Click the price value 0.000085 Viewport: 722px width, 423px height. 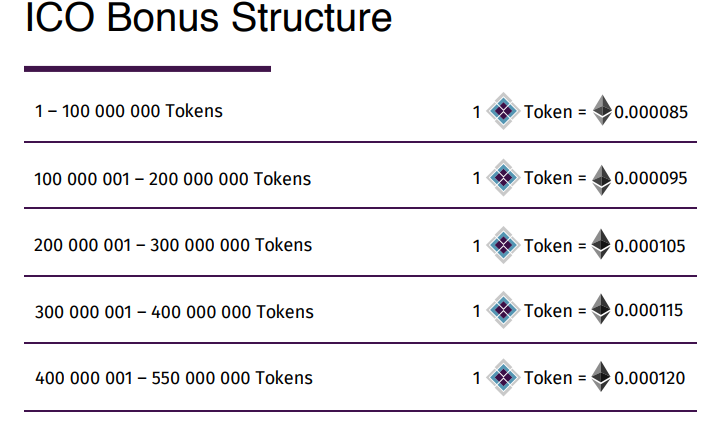click(651, 112)
